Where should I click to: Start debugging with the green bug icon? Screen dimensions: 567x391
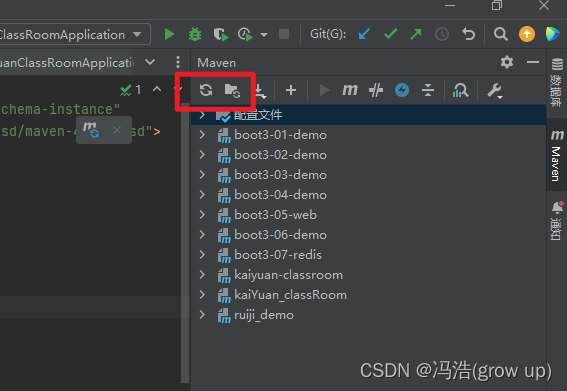click(195, 34)
